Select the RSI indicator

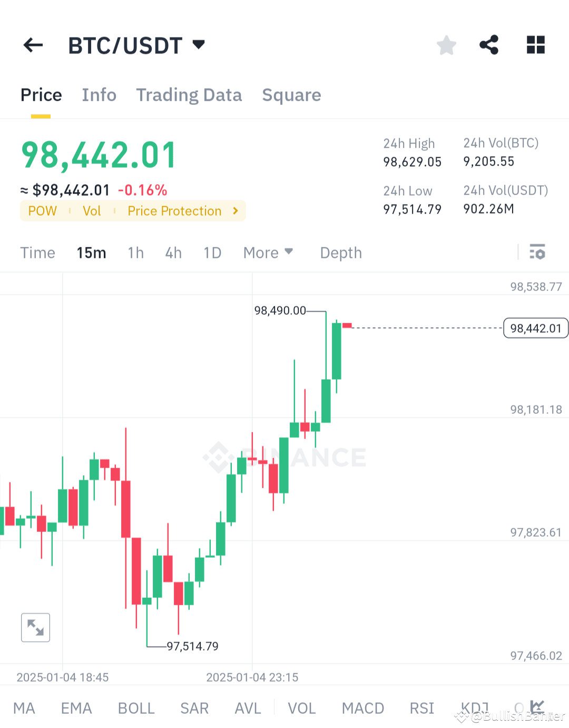click(421, 708)
